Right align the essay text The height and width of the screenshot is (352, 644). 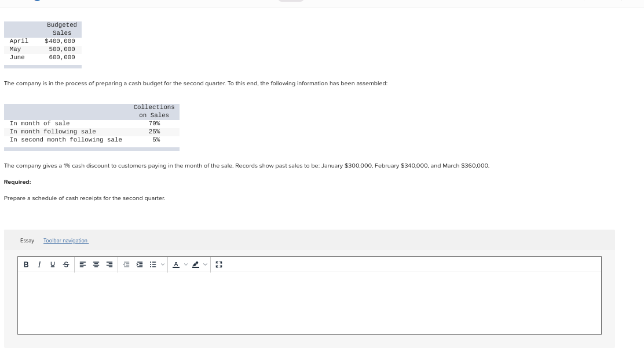109,264
